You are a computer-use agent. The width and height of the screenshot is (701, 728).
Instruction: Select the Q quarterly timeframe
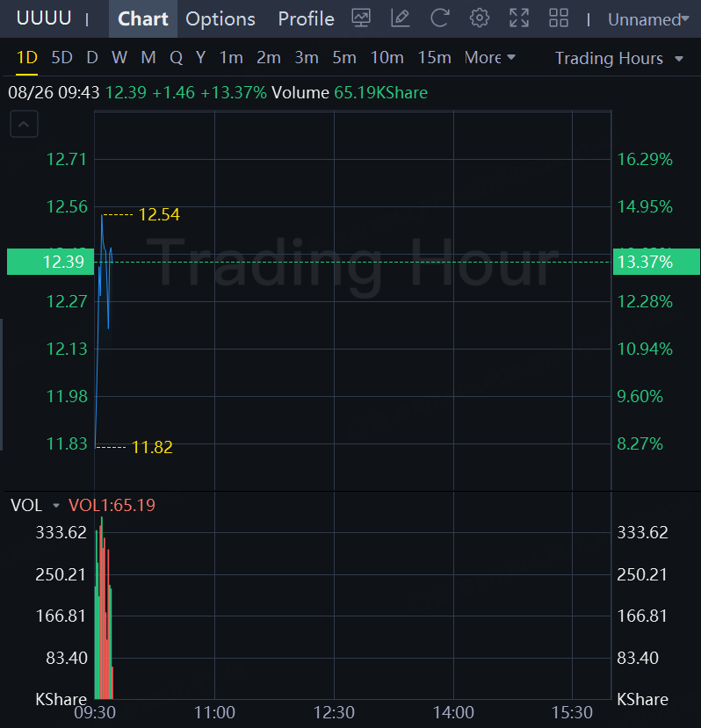tap(176, 58)
